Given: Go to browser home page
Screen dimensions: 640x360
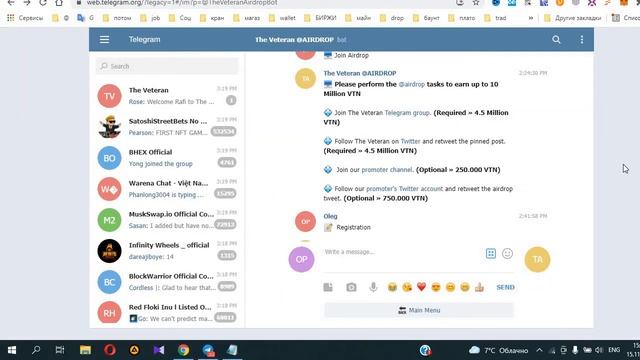Looking at the screenshot, I should pyautogui.click(x=59, y=3).
